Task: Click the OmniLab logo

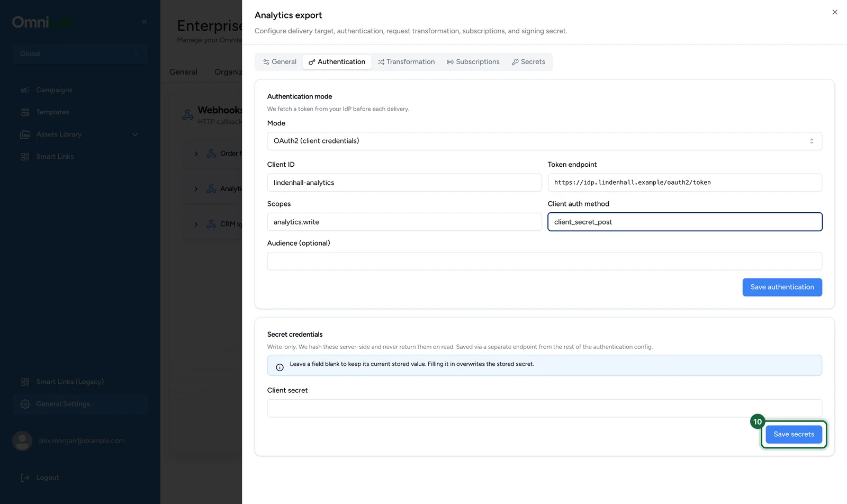Action: click(43, 22)
